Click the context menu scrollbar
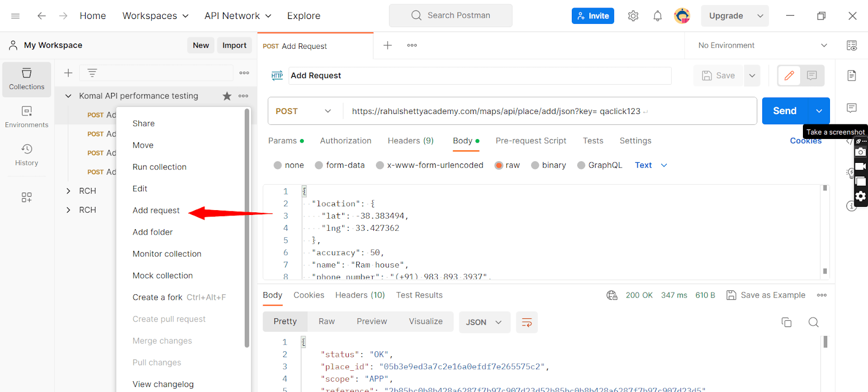Image resolution: width=868 pixels, height=392 pixels. point(247,228)
